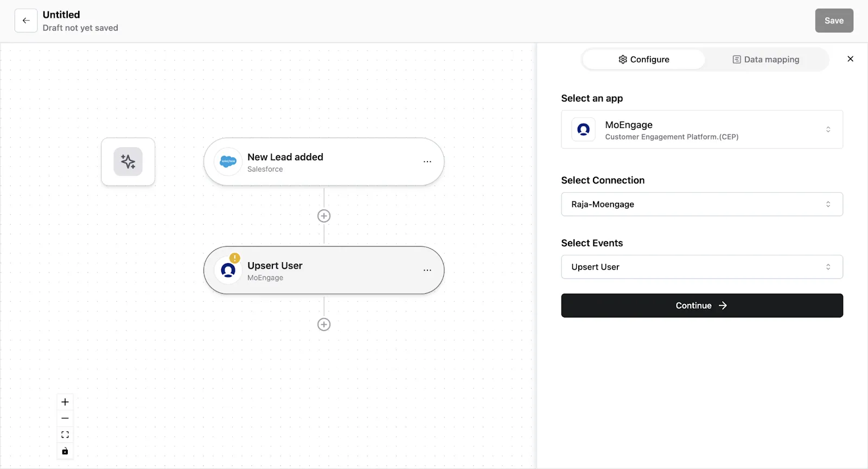Go back using the arrow button
This screenshot has height=469, width=868.
point(26,21)
